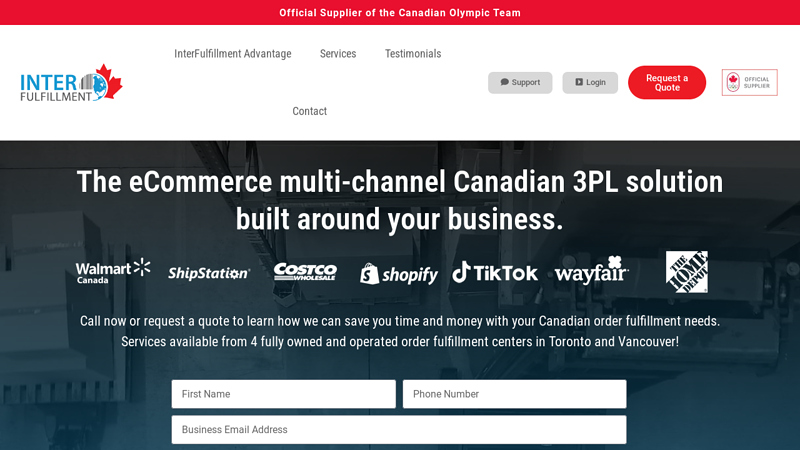Focus the First Name field
This screenshot has height=450, width=800.
click(x=284, y=394)
